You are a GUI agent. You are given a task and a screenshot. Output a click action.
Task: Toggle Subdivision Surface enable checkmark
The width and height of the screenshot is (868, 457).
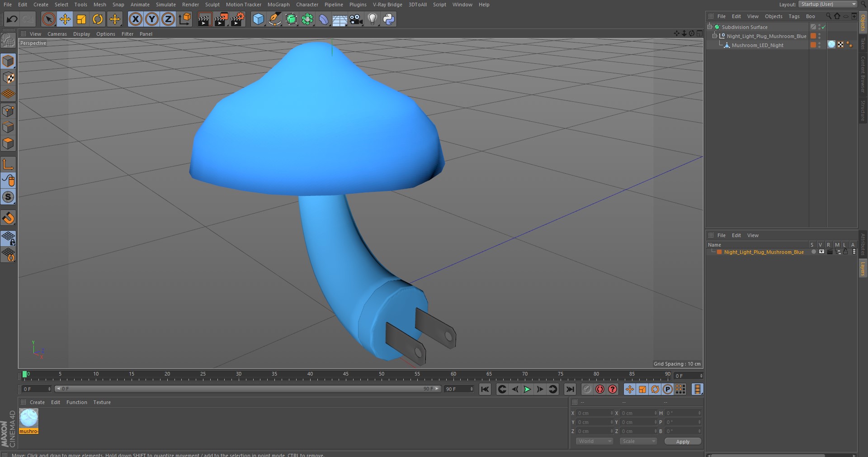(x=824, y=27)
